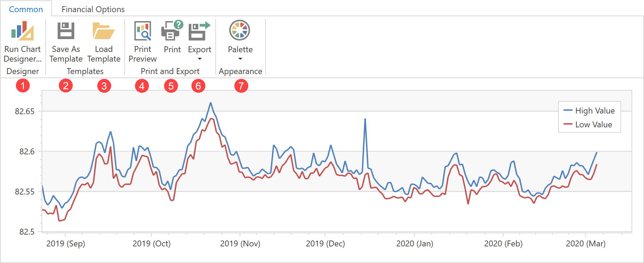
Task: Click red callout marker number 1
Action: (23, 85)
